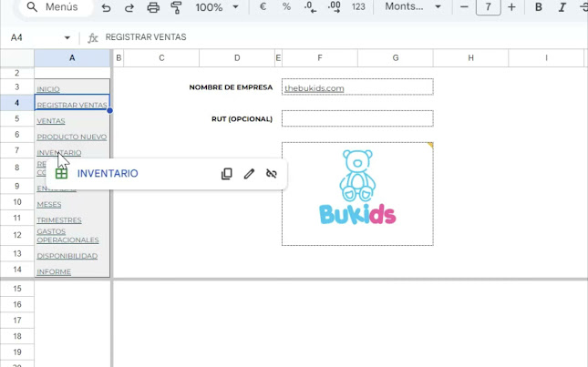Open the INICIO link
This screenshot has height=367, width=588.
pos(48,89)
